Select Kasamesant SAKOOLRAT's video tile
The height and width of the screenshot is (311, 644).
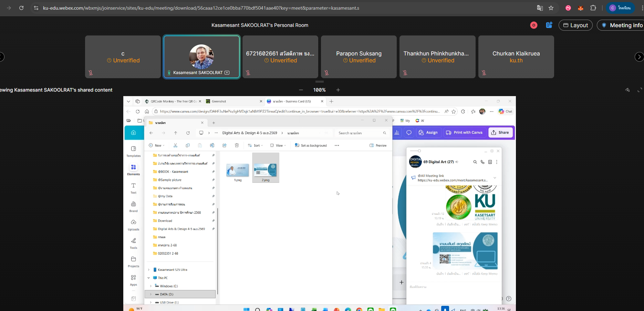pos(201,57)
